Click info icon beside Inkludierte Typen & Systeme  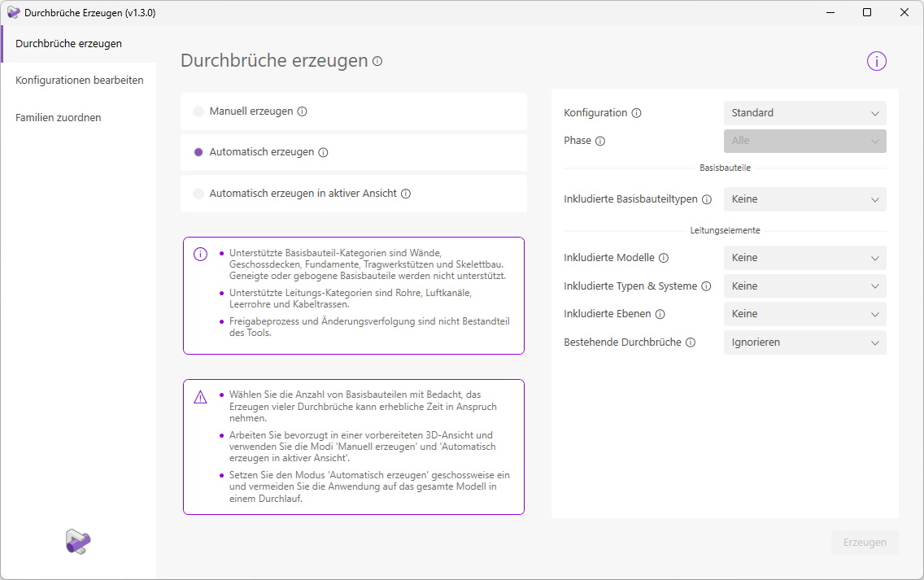click(706, 286)
